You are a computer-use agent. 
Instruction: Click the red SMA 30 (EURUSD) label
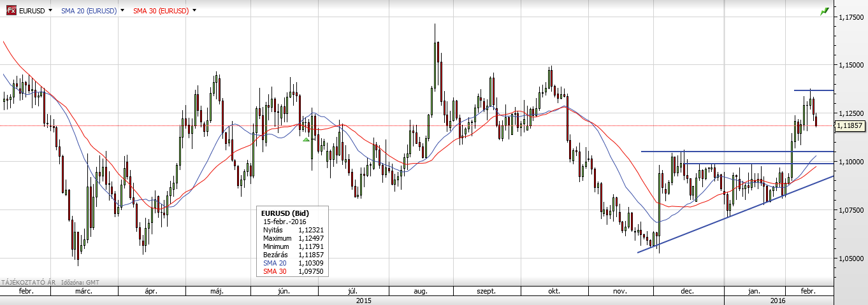coord(161,11)
